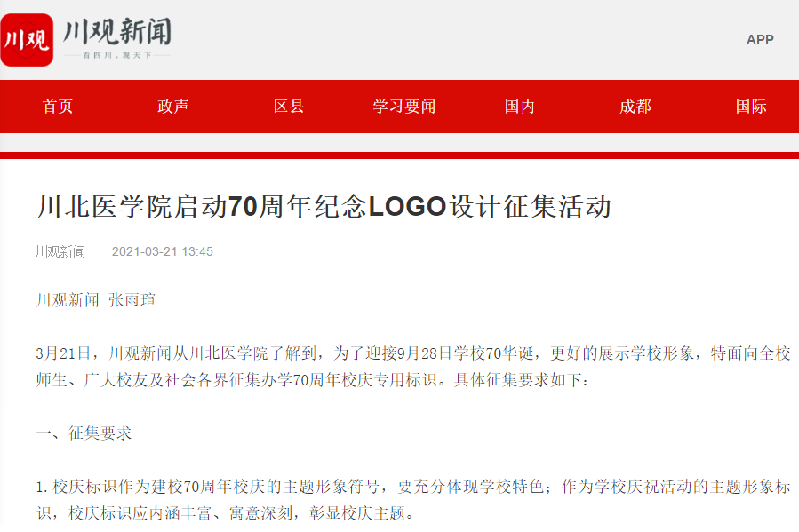Click the paragraph beginning 1. 校庆标识

413,500
